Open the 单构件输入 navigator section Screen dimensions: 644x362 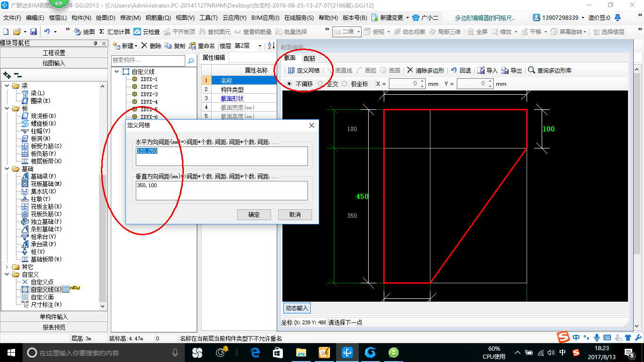[x=54, y=317]
